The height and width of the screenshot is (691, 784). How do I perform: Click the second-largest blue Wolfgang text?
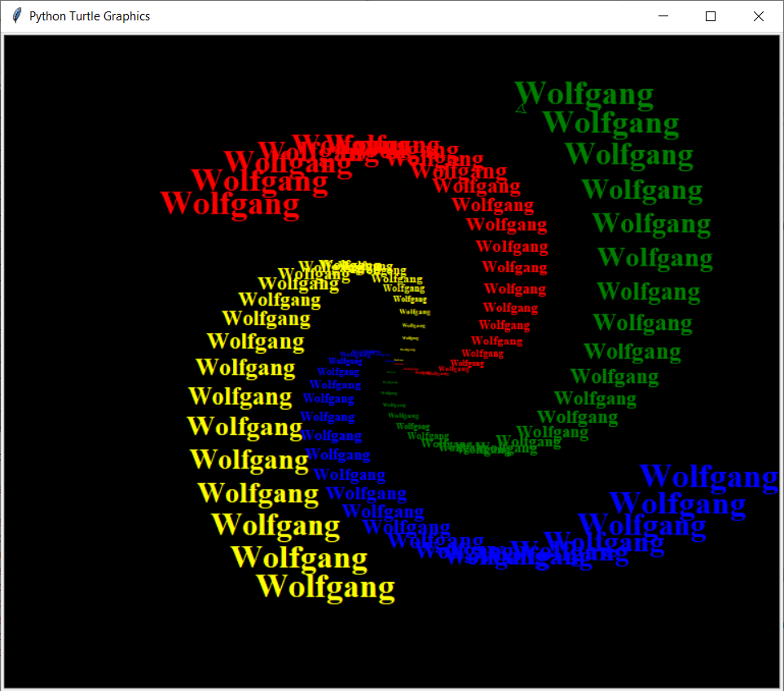677,504
